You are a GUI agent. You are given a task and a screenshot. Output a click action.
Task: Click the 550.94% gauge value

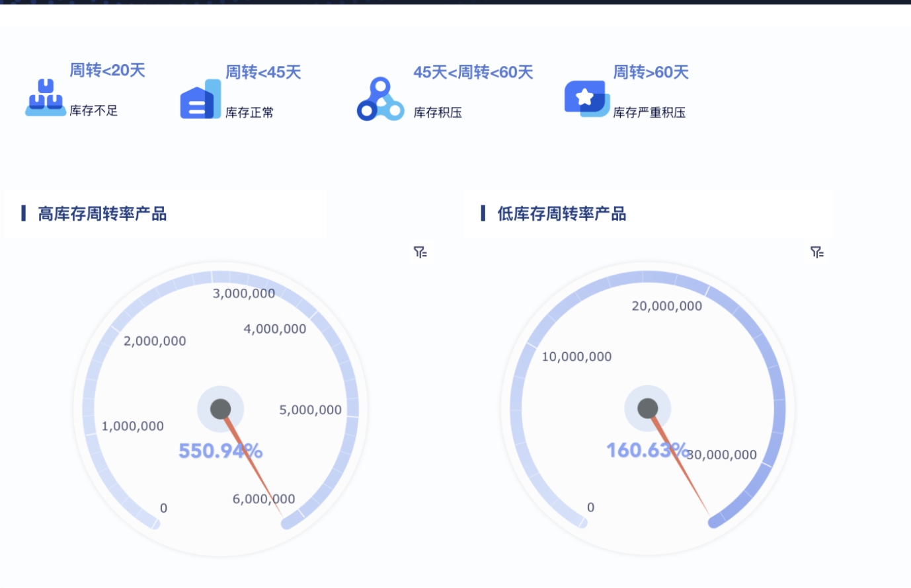click(220, 451)
